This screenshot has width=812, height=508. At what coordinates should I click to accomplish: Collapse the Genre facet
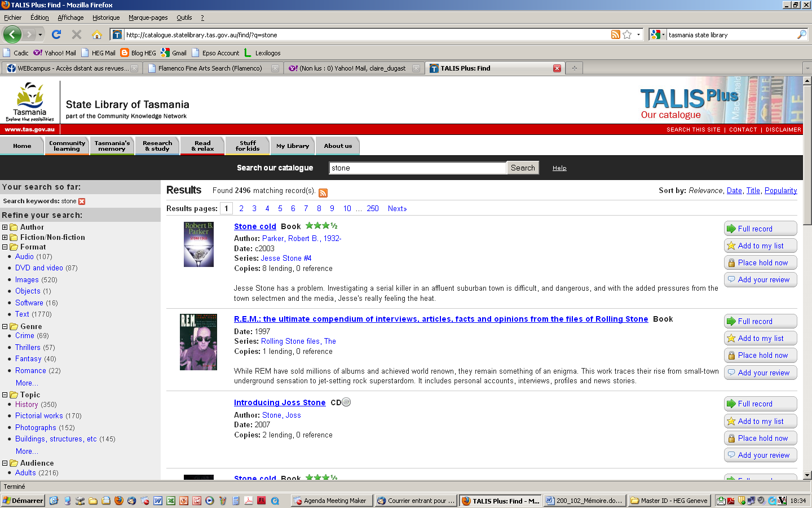5,327
